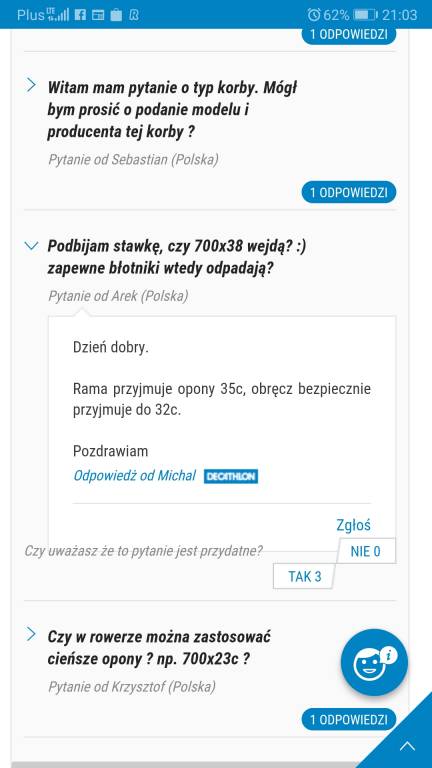Expand Sebastian's question about typ korby
Image resolution: width=432 pixels, height=768 pixels.
coord(31,85)
